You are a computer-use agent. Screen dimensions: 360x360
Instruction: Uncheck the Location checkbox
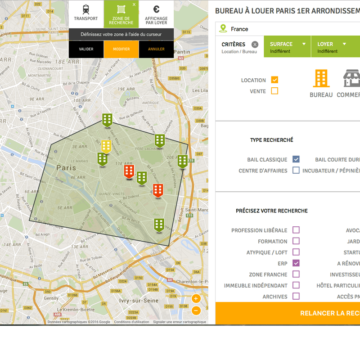[x=275, y=80]
